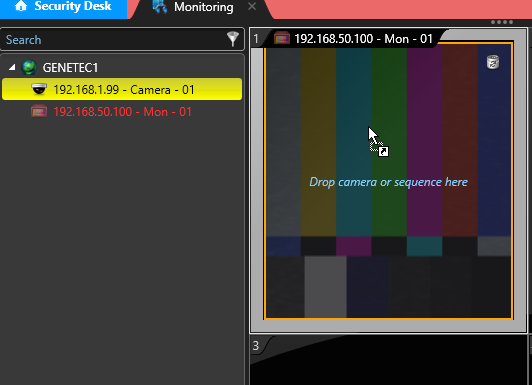Open the four-dot options handle above tiles
532x385 pixels.
(x=502, y=22)
